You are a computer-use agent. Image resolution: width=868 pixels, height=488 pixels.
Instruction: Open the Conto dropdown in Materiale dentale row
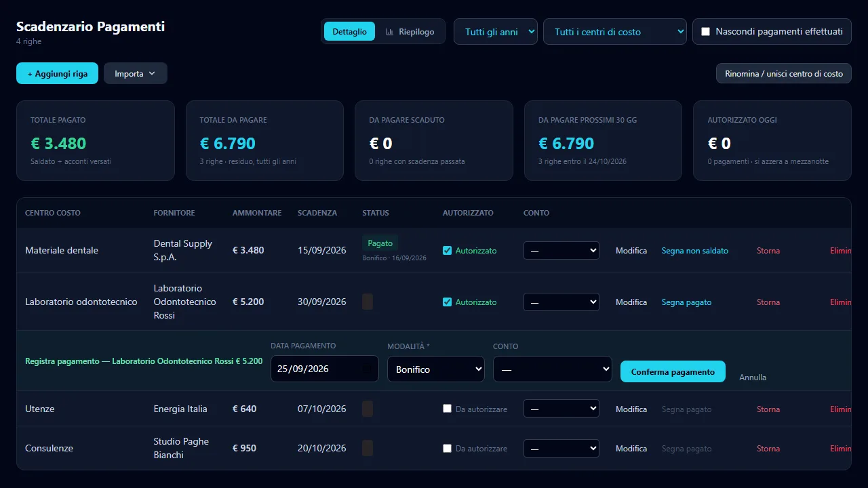tap(561, 250)
